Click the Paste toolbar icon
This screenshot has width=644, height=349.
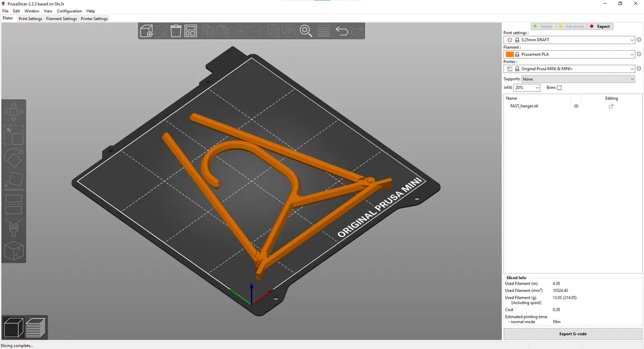(x=223, y=31)
